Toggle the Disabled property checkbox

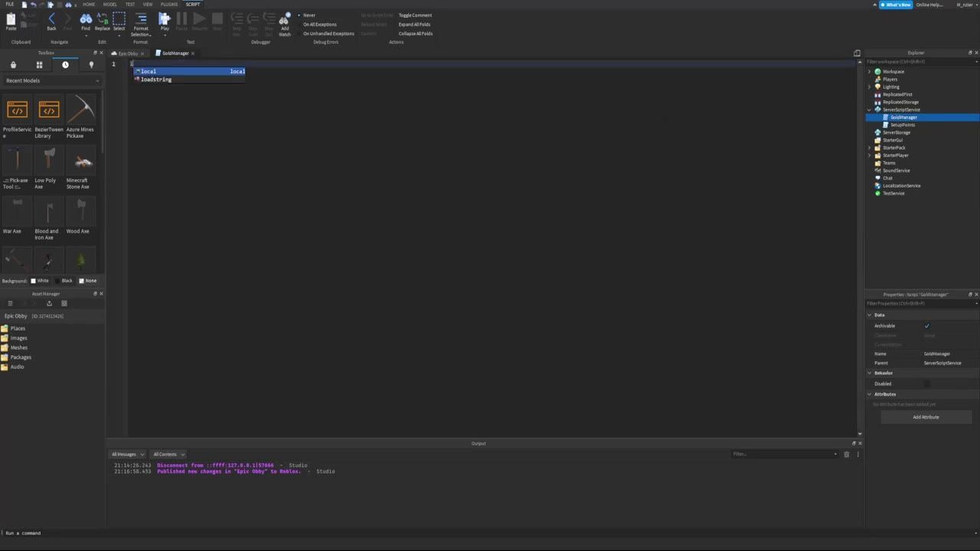[x=926, y=383]
